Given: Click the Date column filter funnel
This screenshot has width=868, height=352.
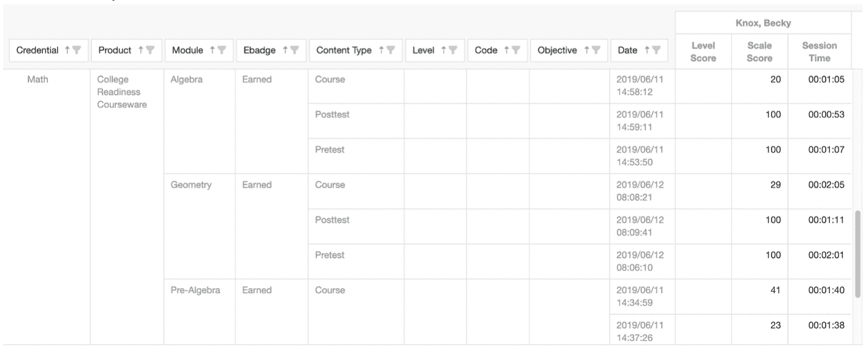Looking at the screenshot, I should click(656, 50).
